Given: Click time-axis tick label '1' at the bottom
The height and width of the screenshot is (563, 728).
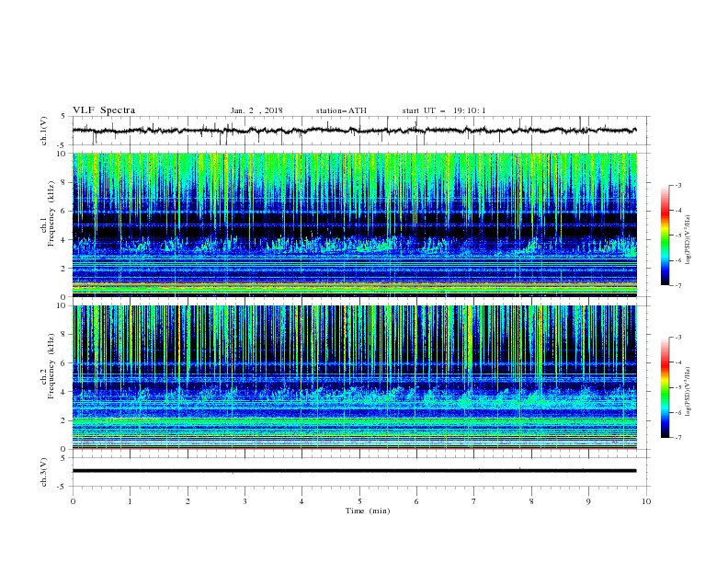Looking at the screenshot, I should click(130, 501).
